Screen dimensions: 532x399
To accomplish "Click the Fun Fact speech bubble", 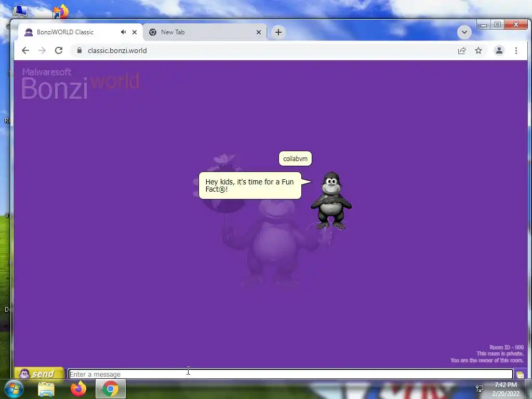I will pyautogui.click(x=250, y=185).
